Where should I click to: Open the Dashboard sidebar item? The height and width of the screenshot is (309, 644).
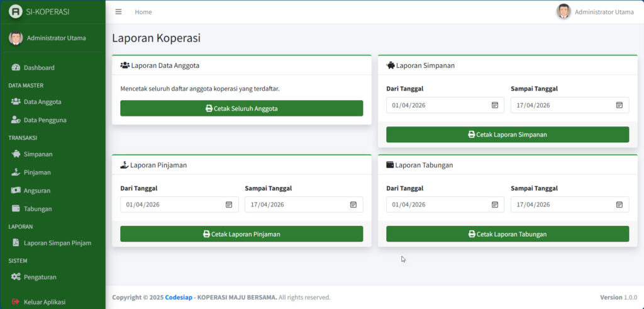(x=39, y=67)
